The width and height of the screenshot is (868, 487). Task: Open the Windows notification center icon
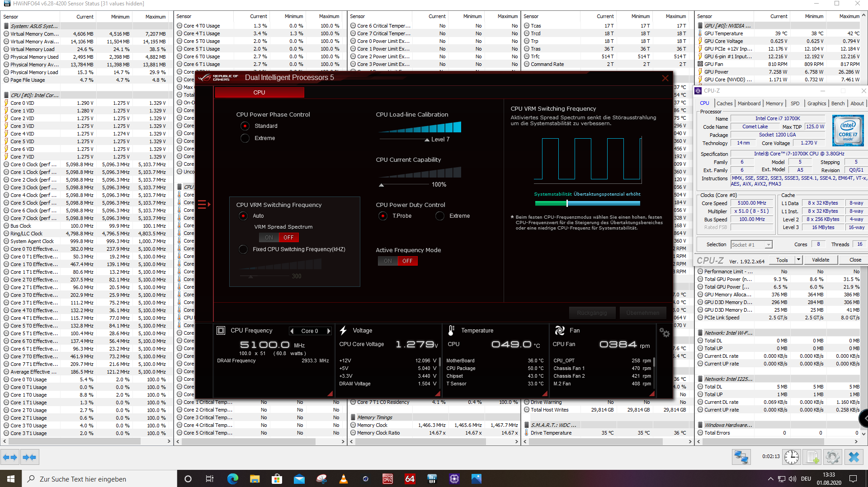(x=853, y=479)
